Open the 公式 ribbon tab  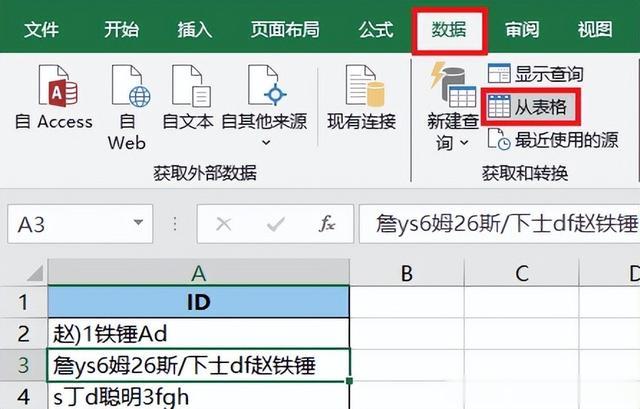coord(376,29)
